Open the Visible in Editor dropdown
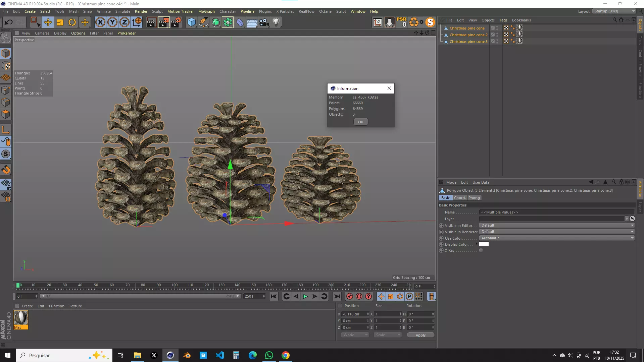 coord(557,225)
